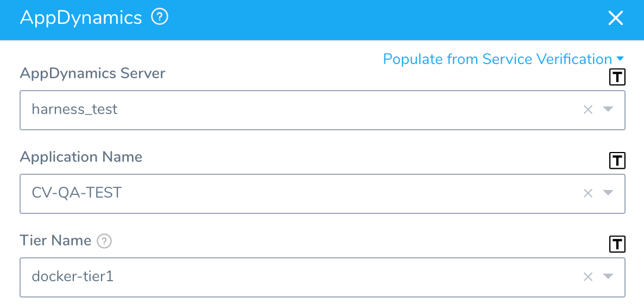This screenshot has width=644, height=304.
Task: Click Populate from Service Verification link
Action: click(497, 59)
